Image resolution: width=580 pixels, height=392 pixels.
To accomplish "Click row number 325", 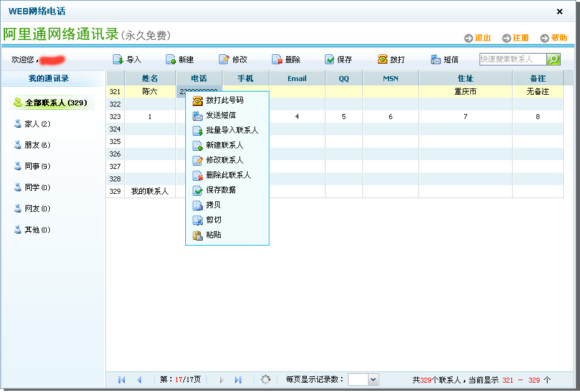I will click(x=115, y=141).
